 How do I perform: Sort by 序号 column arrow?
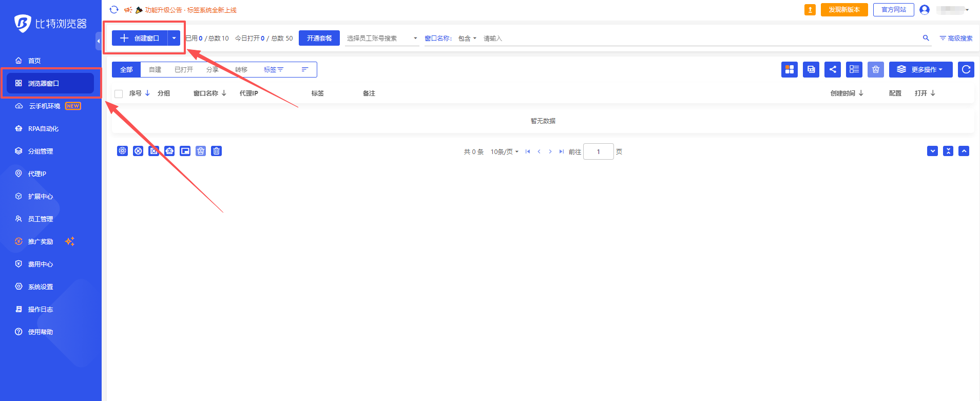pyautogui.click(x=147, y=93)
